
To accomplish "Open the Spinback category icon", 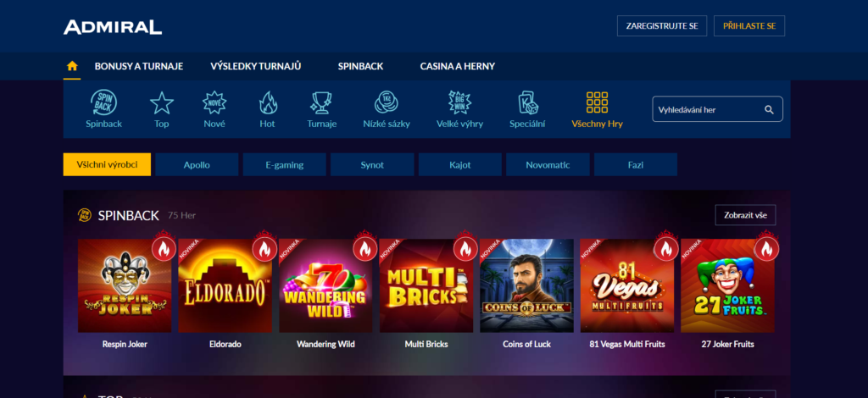I will 103,102.
